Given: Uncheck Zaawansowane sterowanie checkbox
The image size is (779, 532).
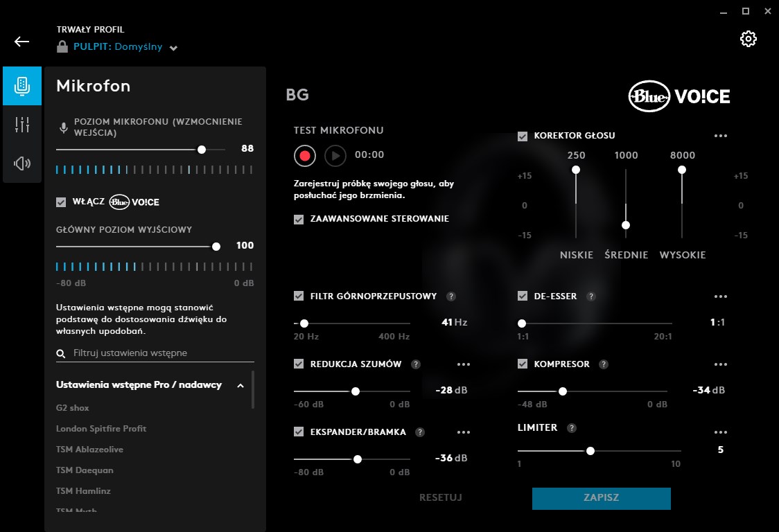Looking at the screenshot, I should point(299,219).
